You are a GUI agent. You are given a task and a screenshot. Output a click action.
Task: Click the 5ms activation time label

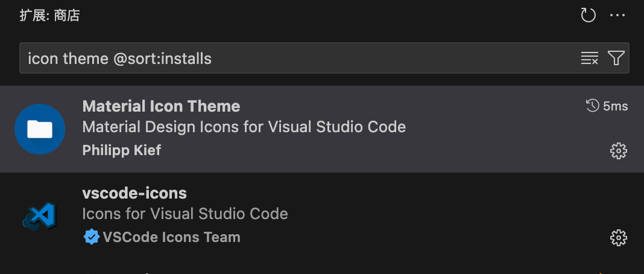(615, 106)
